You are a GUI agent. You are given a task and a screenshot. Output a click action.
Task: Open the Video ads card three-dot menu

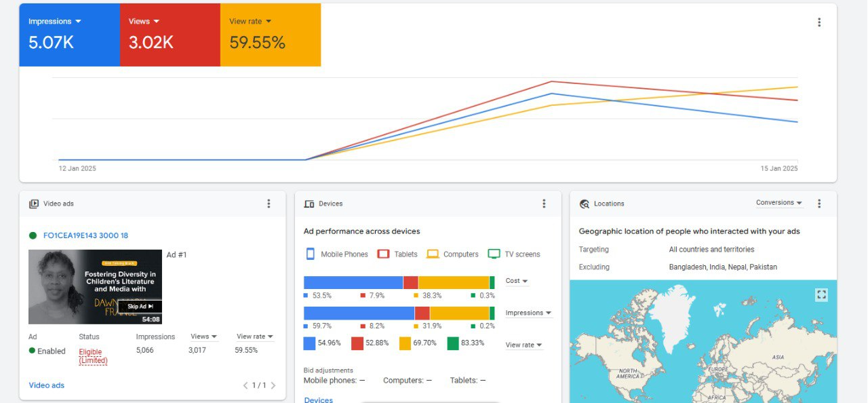(269, 204)
